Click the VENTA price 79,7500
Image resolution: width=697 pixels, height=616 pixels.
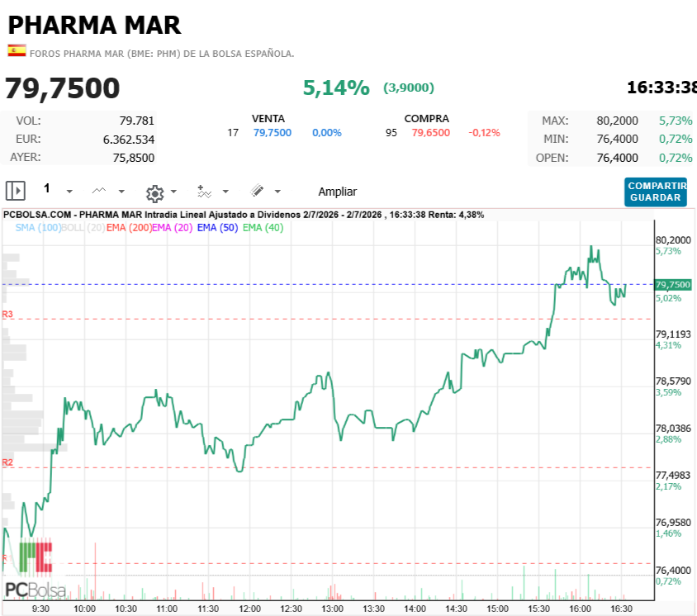tap(273, 132)
